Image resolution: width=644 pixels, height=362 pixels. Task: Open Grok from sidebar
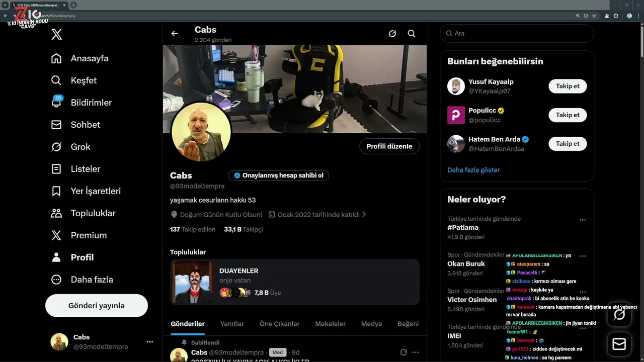click(70, 147)
